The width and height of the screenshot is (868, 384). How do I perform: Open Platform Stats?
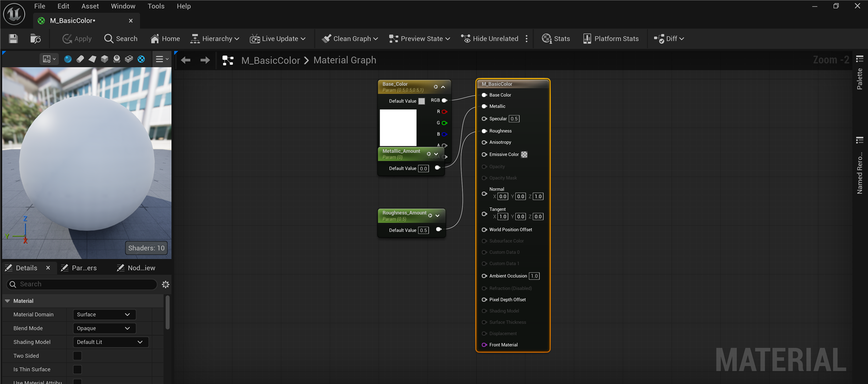pyautogui.click(x=610, y=39)
